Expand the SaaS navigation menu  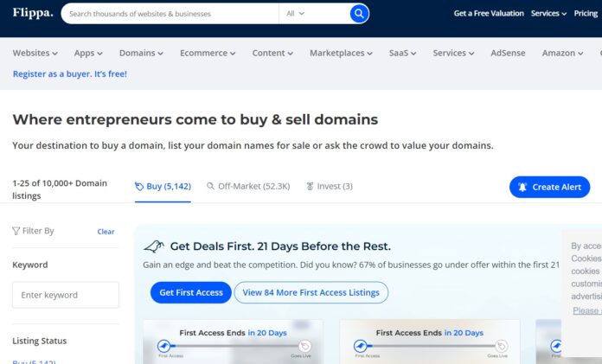pyautogui.click(x=402, y=53)
